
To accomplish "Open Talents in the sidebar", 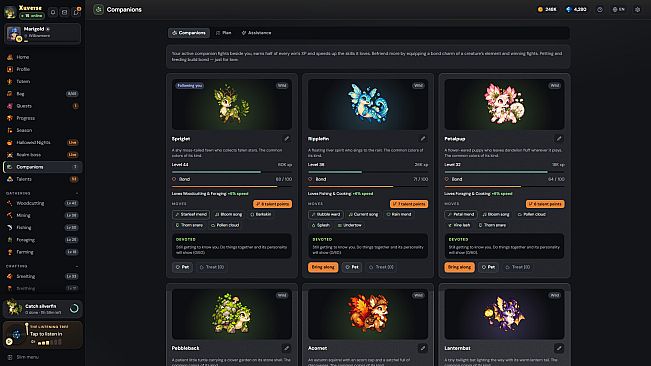I will (42, 179).
